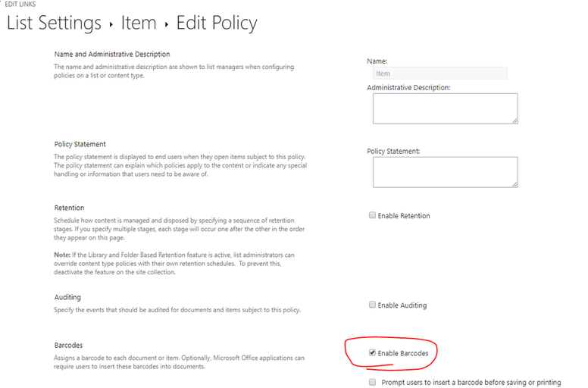588x388 pixels.
Task: Focus the Administrative Description text box
Action: tap(445, 108)
